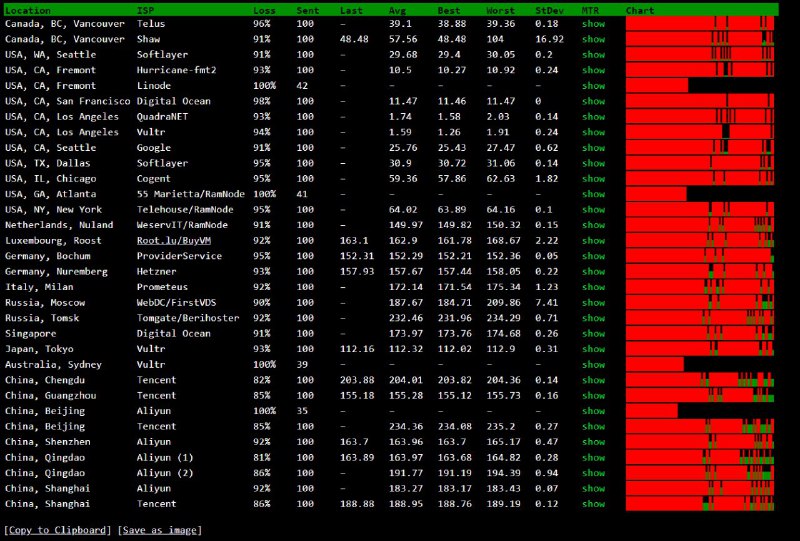Show MTR for Netherlands Nuland row
800x541 pixels.
pyautogui.click(x=593, y=225)
